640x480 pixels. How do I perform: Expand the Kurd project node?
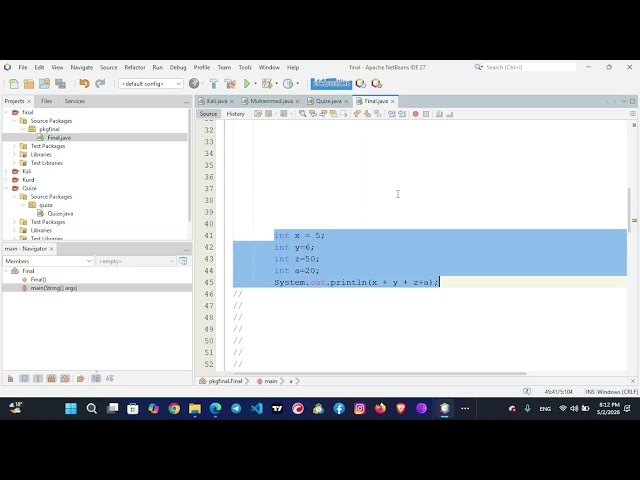point(6,180)
